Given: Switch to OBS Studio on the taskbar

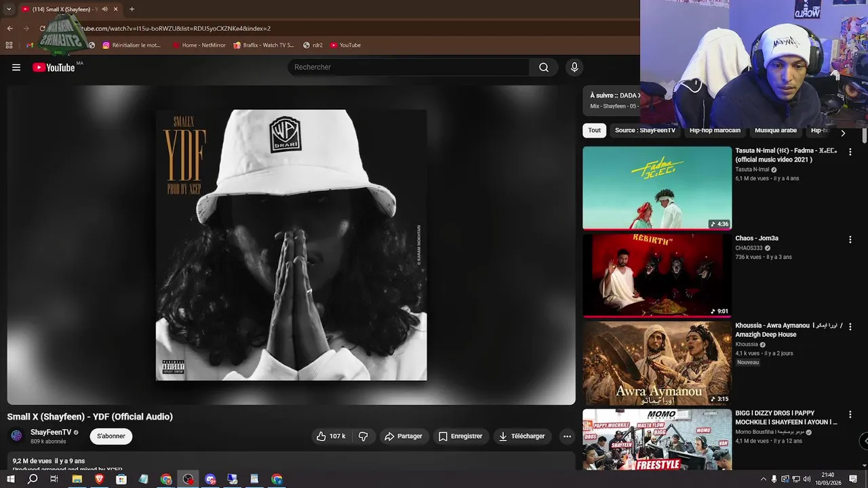Looking at the screenshot, I should pos(188,479).
